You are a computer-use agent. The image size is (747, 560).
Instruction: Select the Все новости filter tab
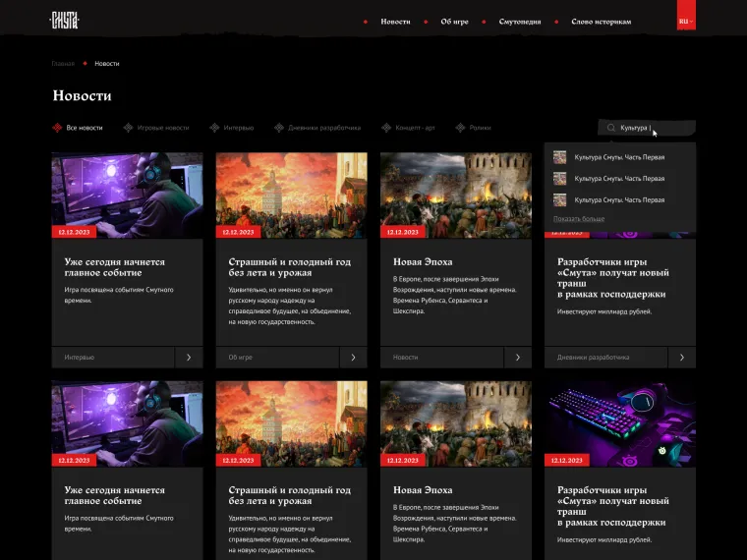point(85,128)
